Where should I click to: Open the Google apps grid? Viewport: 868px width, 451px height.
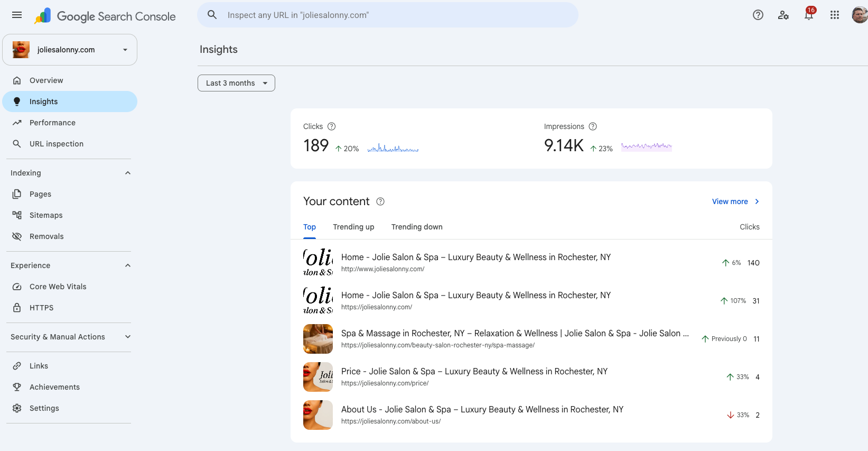[x=835, y=15]
